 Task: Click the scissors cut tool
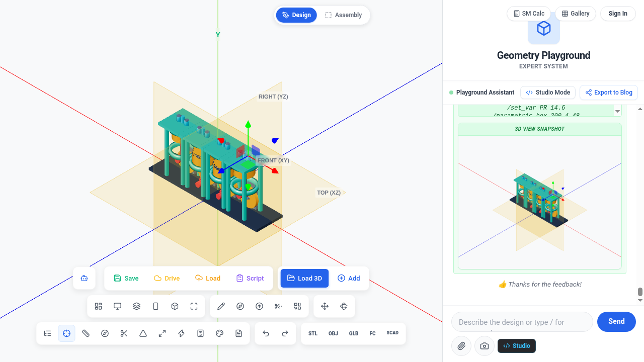124,333
